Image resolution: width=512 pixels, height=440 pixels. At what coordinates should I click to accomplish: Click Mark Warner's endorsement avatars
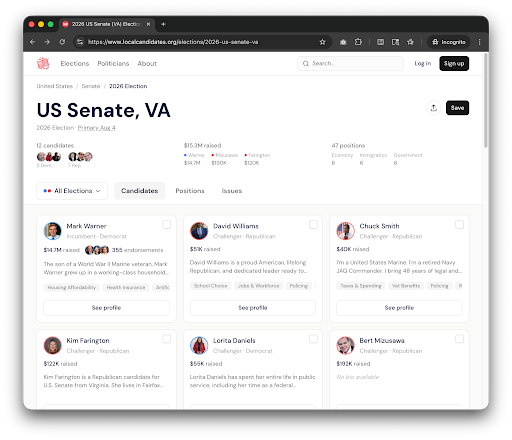point(97,250)
